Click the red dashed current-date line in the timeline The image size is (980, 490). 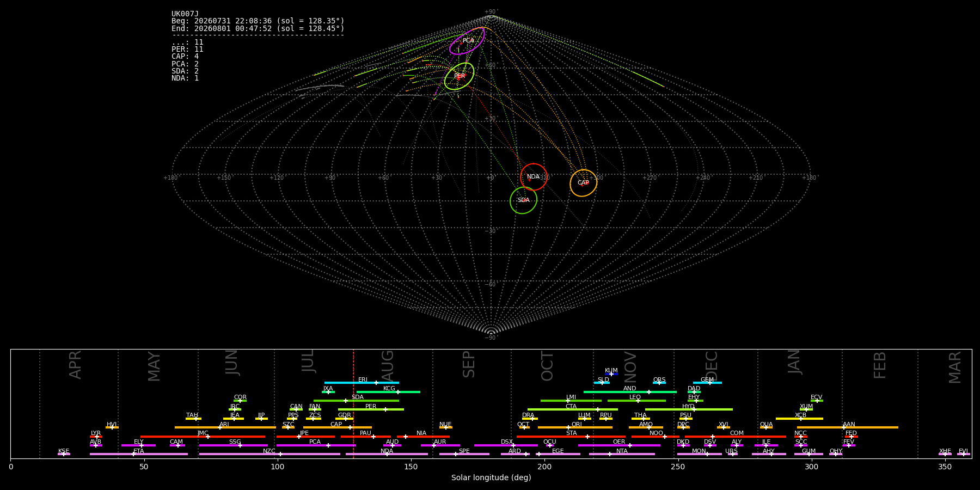pos(353,403)
